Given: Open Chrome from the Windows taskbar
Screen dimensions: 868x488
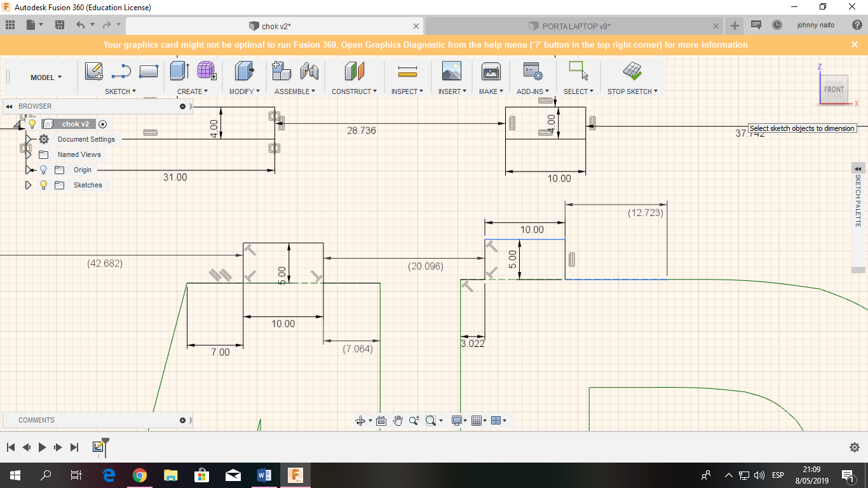Looking at the screenshot, I should [140, 475].
